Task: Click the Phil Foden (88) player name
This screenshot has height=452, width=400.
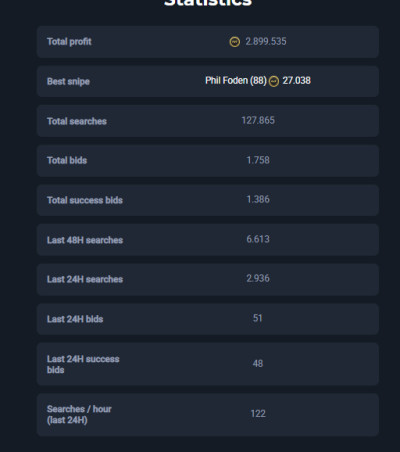Action: [x=236, y=81]
